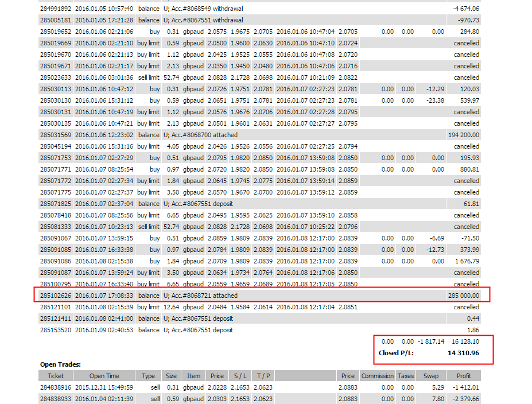This screenshot has height=404, width=532.
Task: Select the 0.44 deposit amount
Action: [x=473, y=319]
